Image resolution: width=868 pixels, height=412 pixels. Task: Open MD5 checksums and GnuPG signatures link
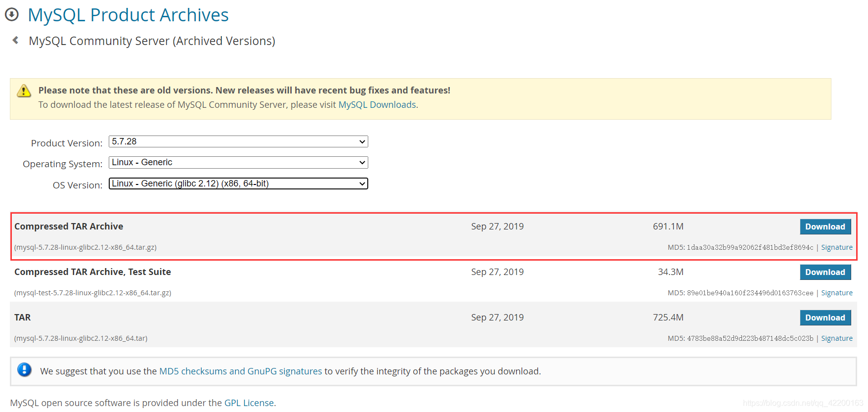(x=241, y=371)
